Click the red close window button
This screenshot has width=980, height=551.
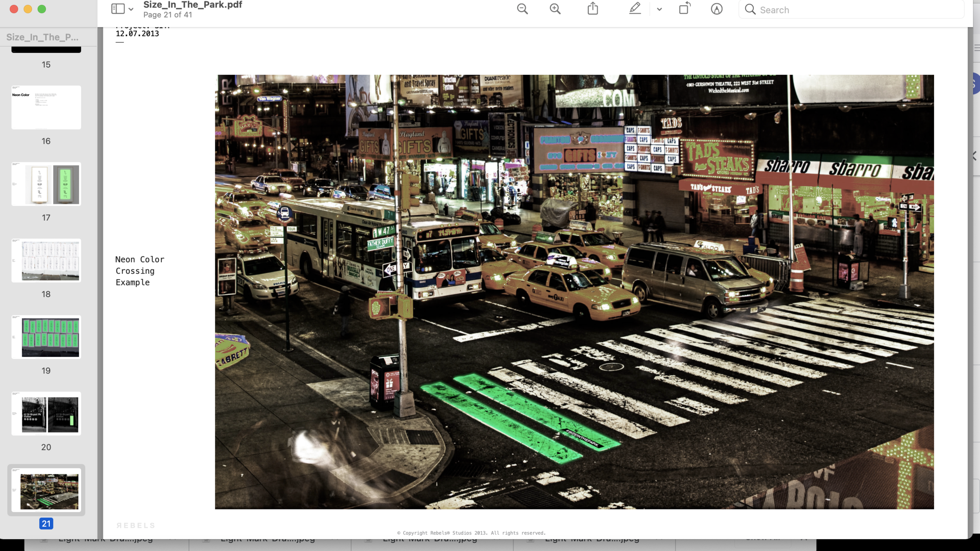(x=14, y=9)
